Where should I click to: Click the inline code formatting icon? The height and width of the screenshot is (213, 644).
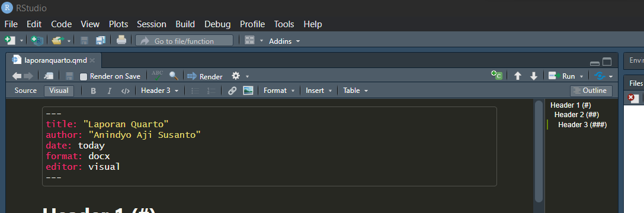click(125, 91)
